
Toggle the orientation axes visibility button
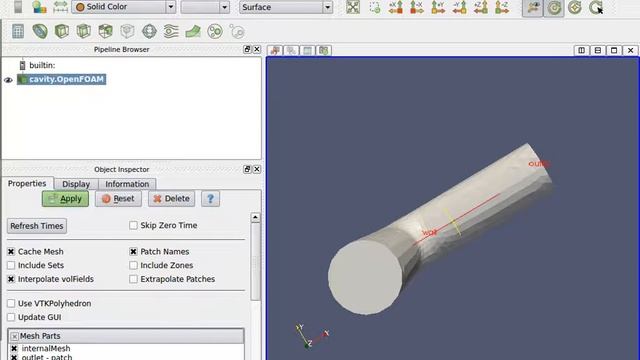pyautogui.click(x=533, y=8)
